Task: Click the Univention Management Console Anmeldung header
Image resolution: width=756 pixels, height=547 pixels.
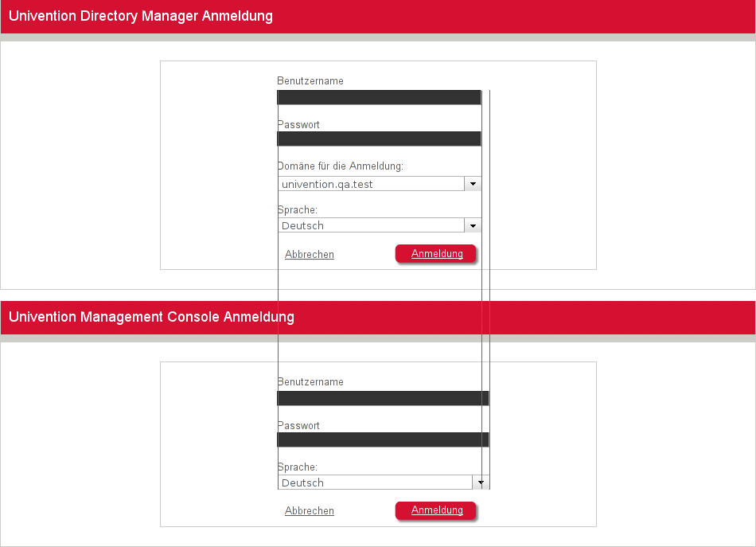Action: 151,317
